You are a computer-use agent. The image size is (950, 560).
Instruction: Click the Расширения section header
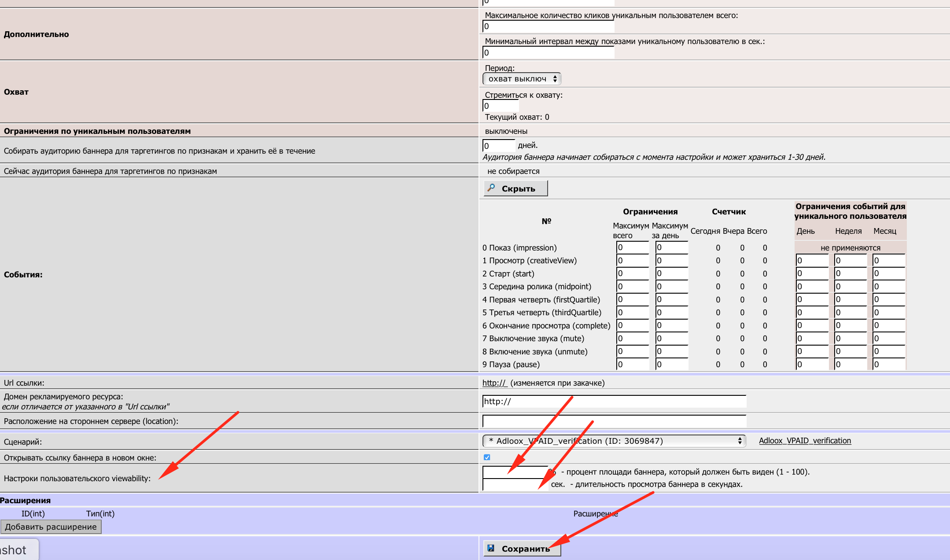click(26, 501)
